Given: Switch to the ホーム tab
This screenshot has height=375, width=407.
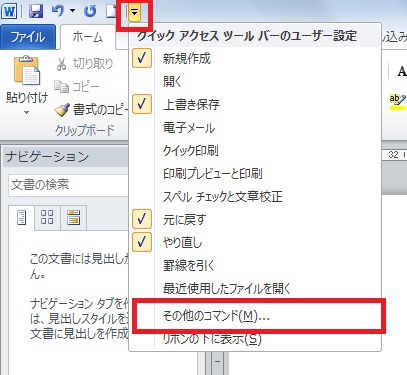Looking at the screenshot, I should [88, 37].
